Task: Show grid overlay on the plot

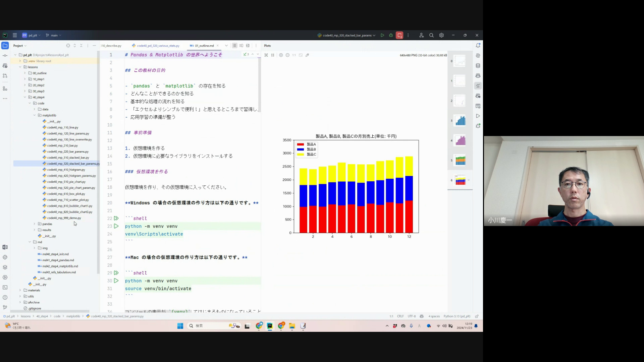Action: 273,55
